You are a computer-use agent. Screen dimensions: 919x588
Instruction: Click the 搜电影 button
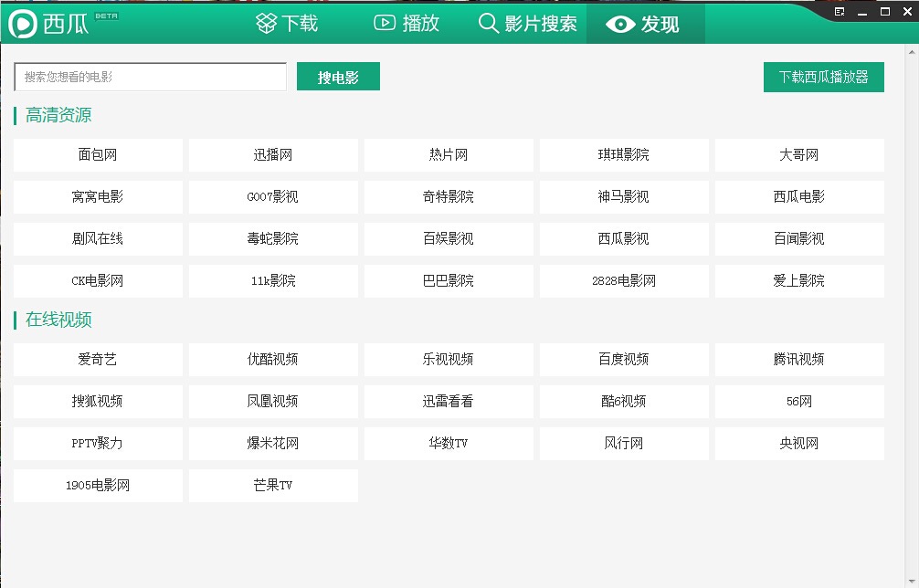[338, 77]
